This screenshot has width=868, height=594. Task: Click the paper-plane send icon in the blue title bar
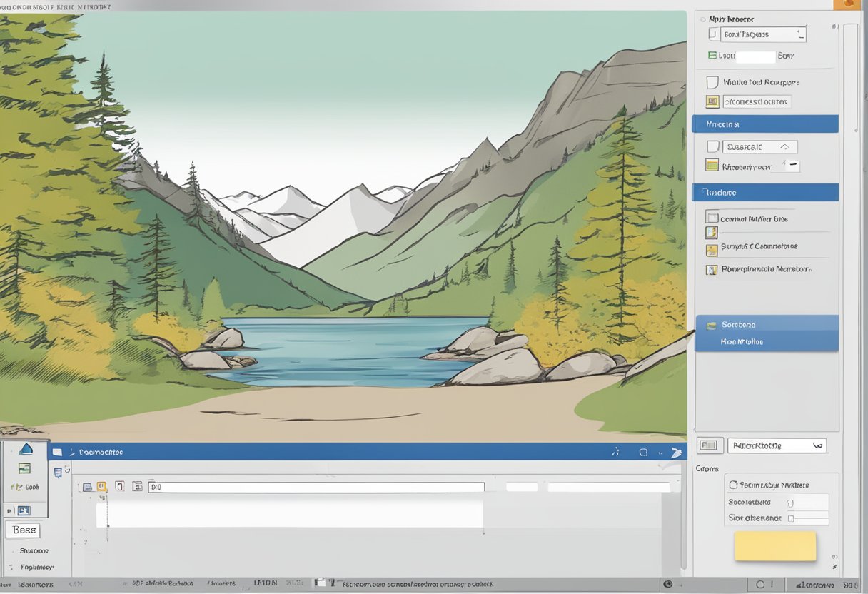(x=676, y=452)
